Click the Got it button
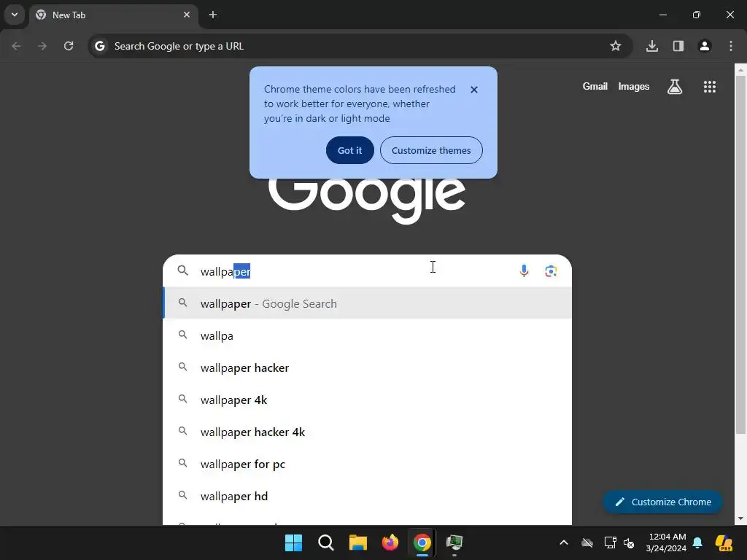 tap(349, 150)
